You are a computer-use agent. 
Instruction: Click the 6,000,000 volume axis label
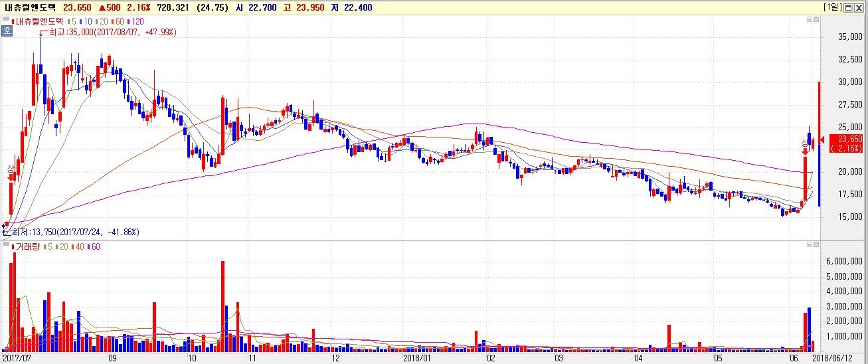click(x=845, y=262)
